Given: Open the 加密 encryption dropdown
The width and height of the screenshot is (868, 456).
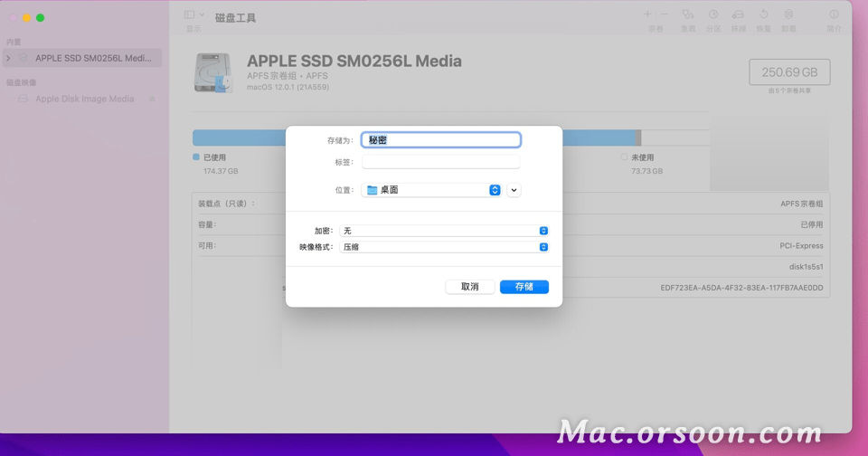Looking at the screenshot, I should pyautogui.click(x=444, y=231).
